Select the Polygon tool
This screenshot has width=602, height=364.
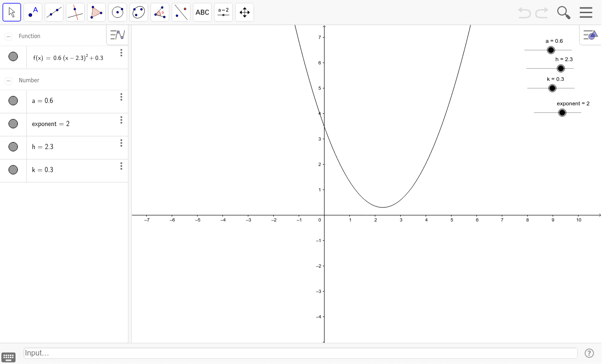point(96,12)
